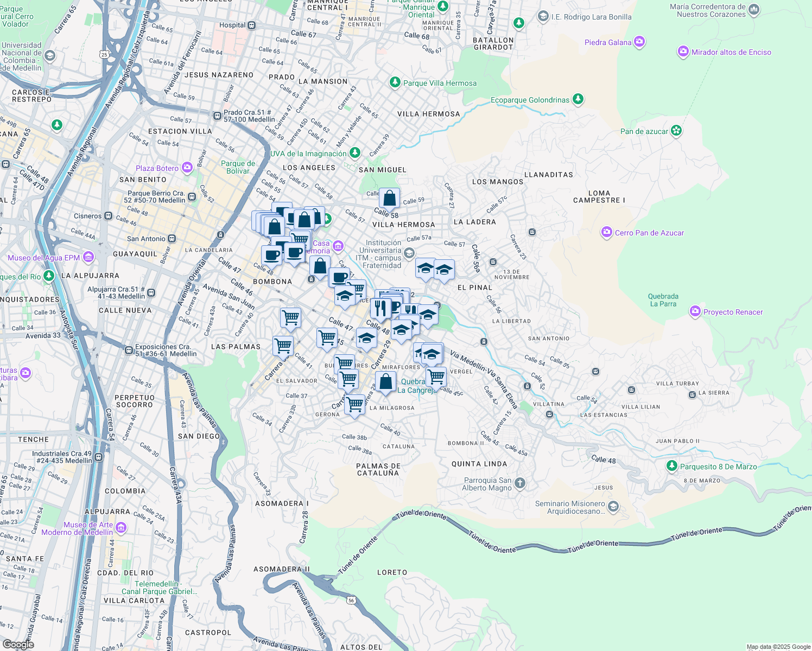Select the Museo de Arte Moderno de Medellín marker

click(122, 527)
